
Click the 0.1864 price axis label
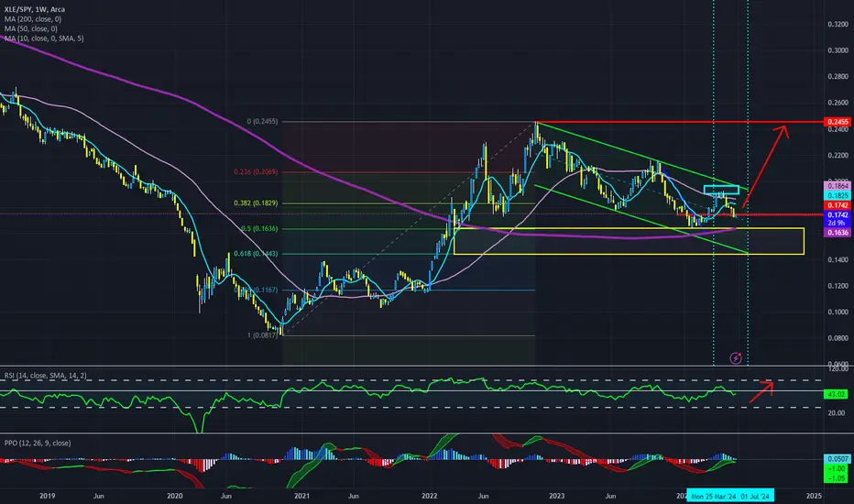click(x=838, y=186)
